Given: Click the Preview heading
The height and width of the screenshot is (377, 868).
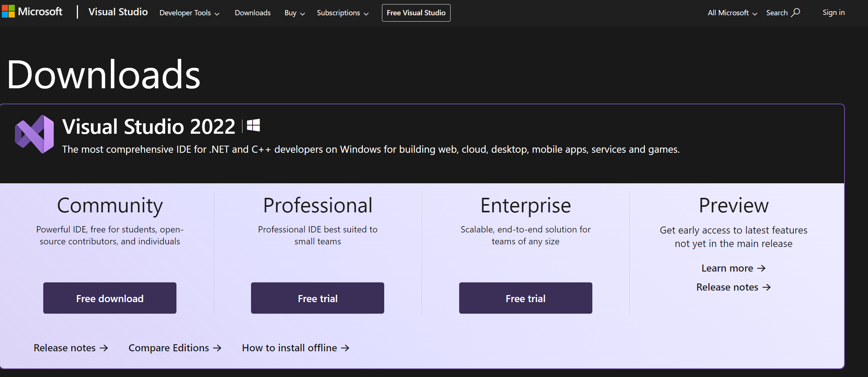Looking at the screenshot, I should (734, 205).
